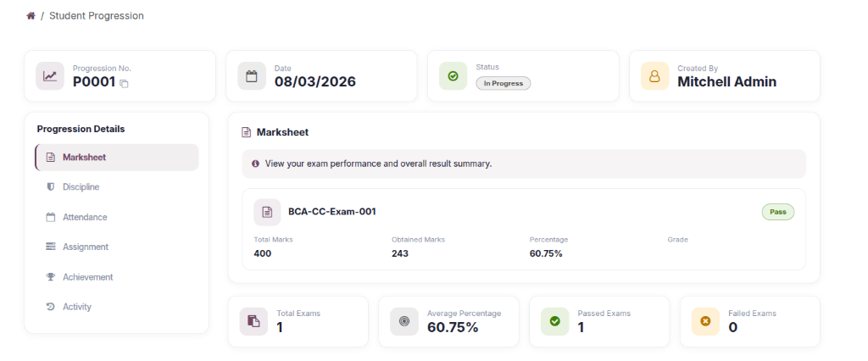This screenshot has width=868, height=361.
Task: Open the Marksheet tab
Action: point(117,158)
